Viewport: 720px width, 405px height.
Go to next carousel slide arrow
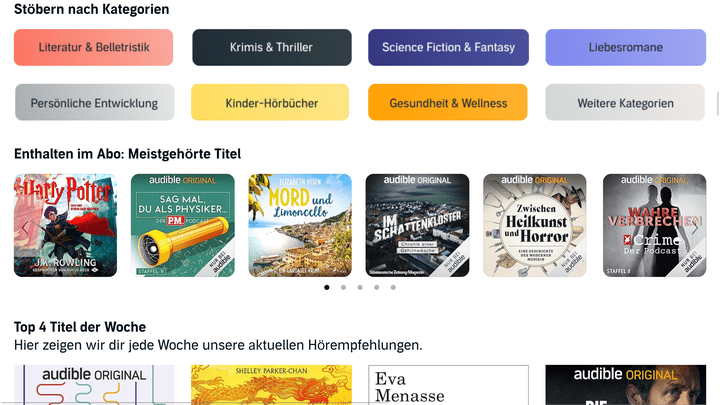(695, 228)
